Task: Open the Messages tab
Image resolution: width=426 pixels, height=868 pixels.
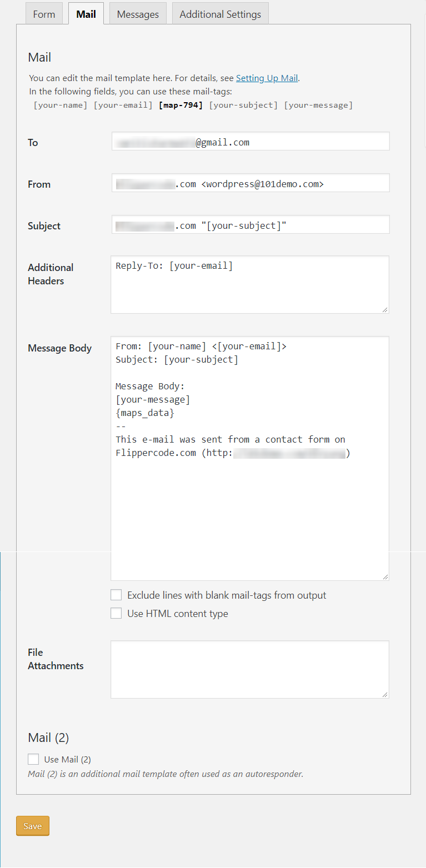Action: coord(138,14)
